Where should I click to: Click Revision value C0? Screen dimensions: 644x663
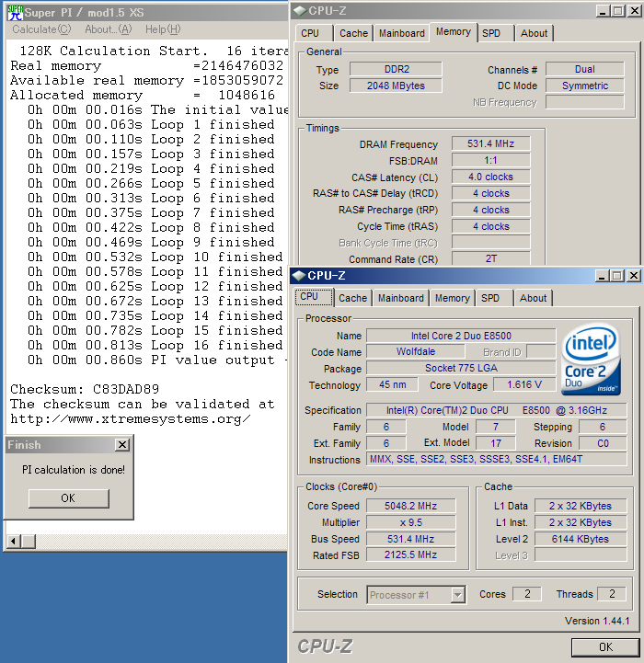(603, 443)
